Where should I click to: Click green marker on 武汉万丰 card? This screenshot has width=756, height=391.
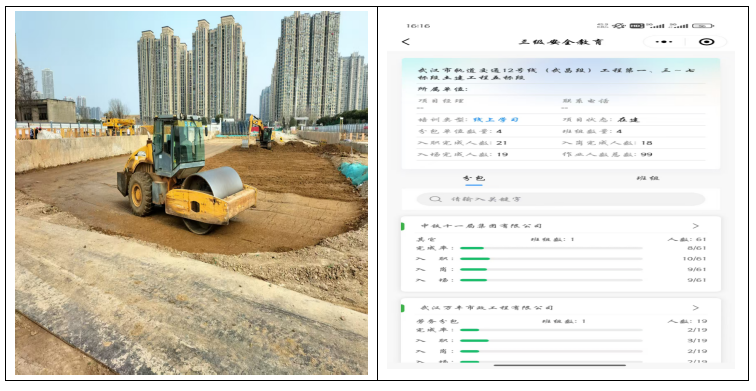pos(403,308)
